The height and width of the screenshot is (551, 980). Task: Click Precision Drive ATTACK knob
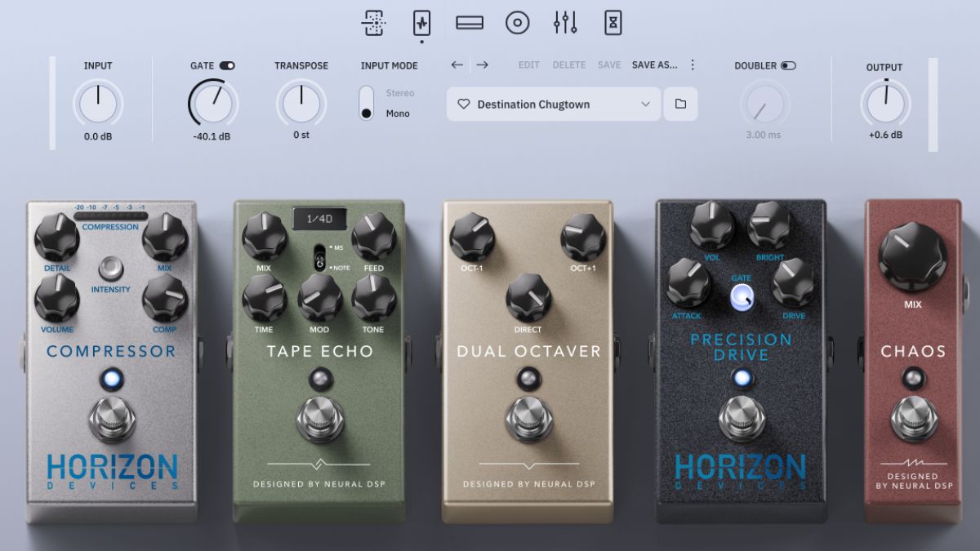[689, 282]
